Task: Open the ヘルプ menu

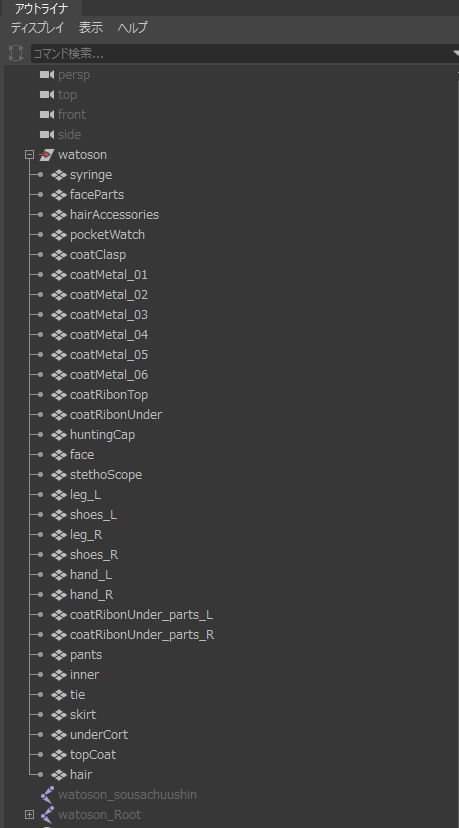Action: (x=133, y=27)
